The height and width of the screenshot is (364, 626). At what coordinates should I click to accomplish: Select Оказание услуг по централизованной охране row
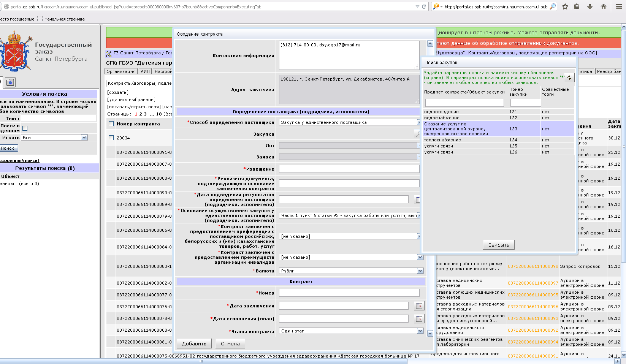(x=498, y=129)
